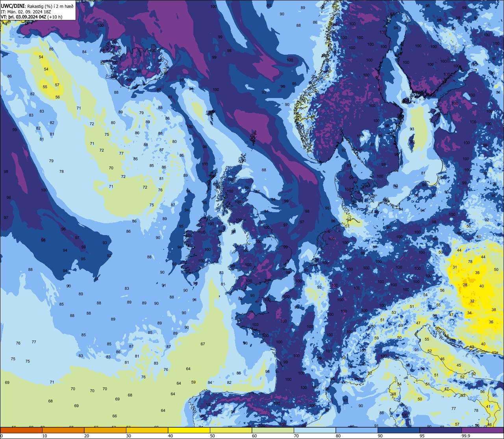Click the map humidity value '31'
Viewport: 504px width, 439px height.
click(x=455, y=267)
